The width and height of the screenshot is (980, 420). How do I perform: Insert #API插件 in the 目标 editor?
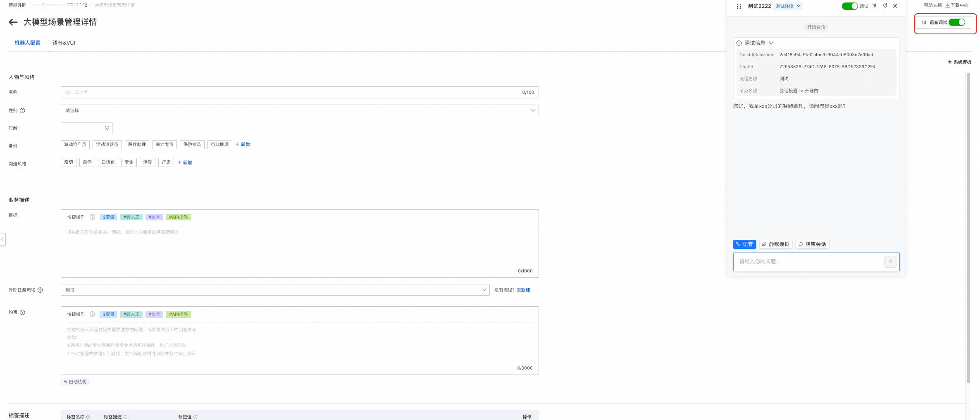coord(179,217)
